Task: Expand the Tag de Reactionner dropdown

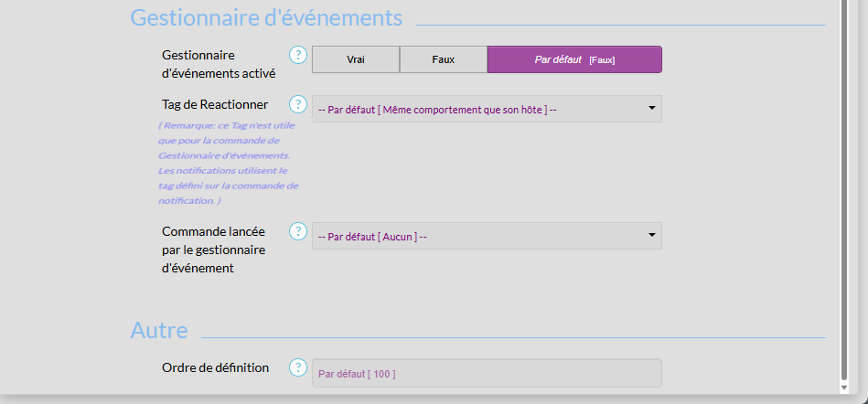Action: click(x=487, y=109)
